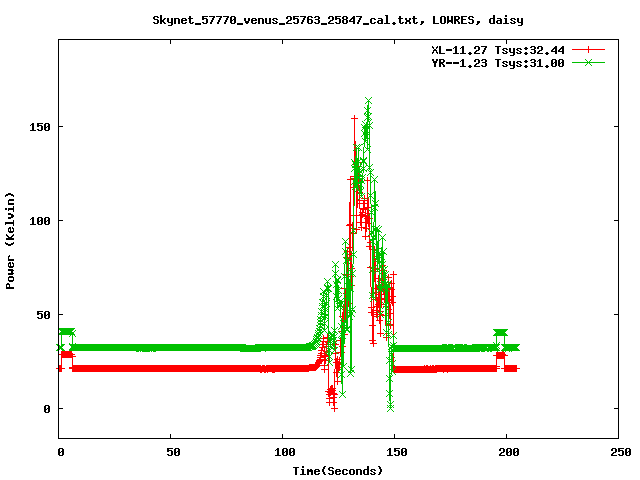This screenshot has height=480, width=640.
Task: Click the y-axis tick label 0
Action: 47,409
